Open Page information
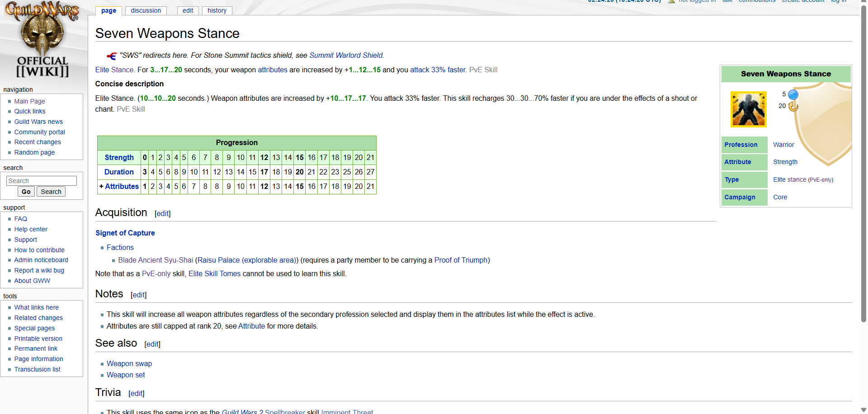 (x=38, y=359)
